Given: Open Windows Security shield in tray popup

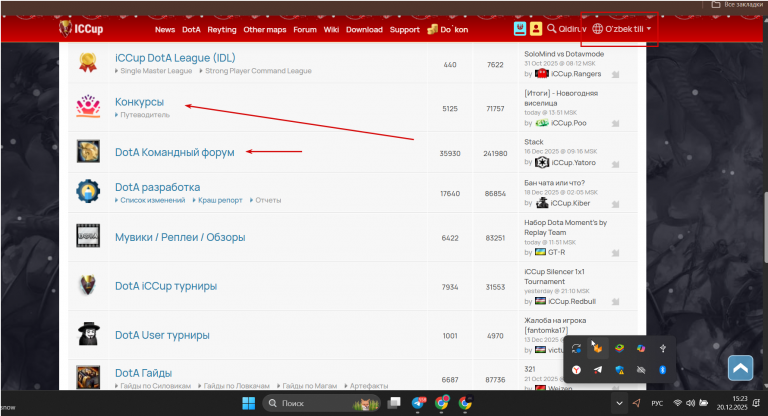Looking at the screenshot, I should coord(620,370).
